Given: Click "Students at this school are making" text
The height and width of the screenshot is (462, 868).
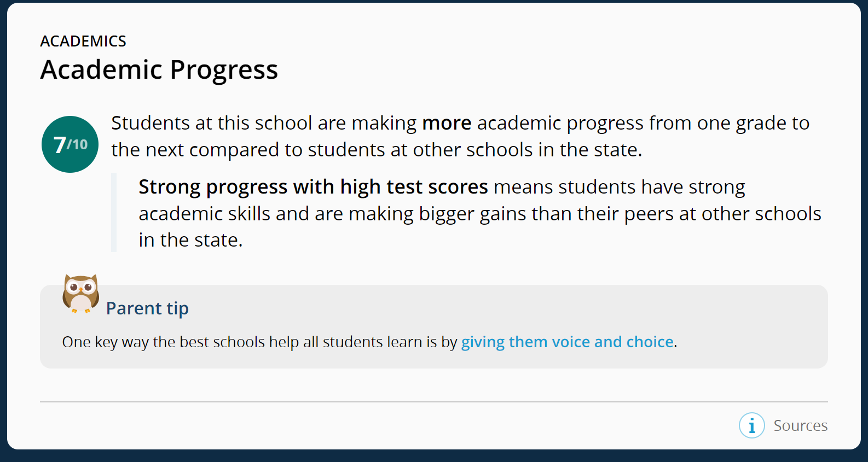Looking at the screenshot, I should [264, 123].
